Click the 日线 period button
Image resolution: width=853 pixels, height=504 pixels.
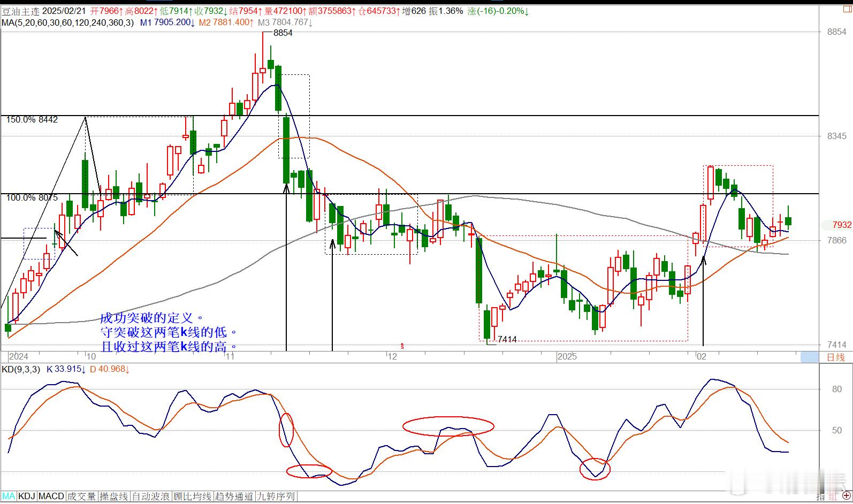pyautogui.click(x=835, y=357)
